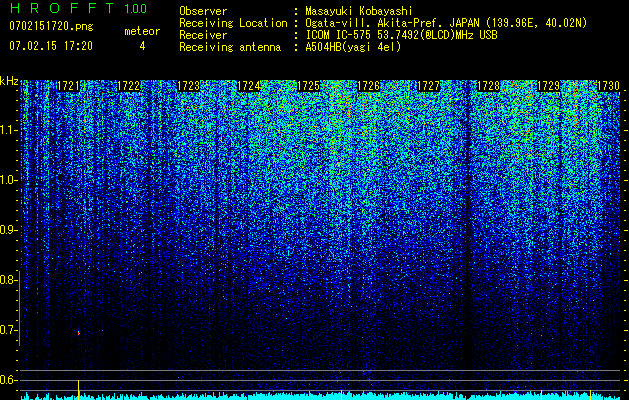
Task: Click the 0.8 frequency axis label
Action: 7,280
